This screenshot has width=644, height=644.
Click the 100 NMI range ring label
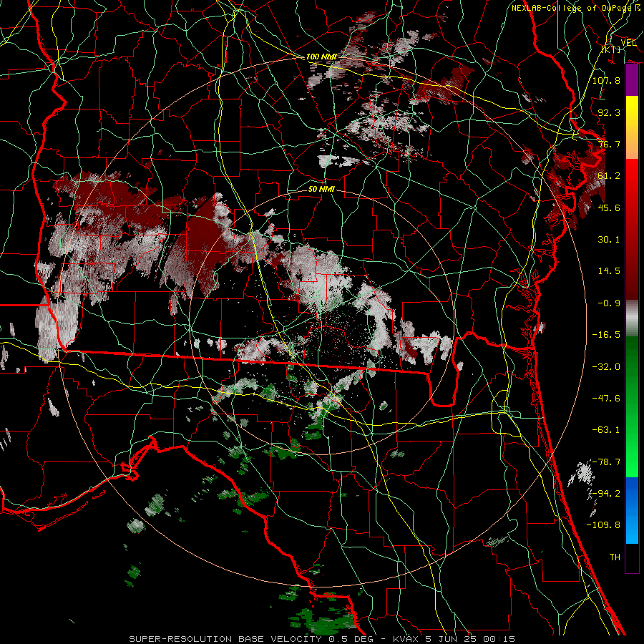coord(321,57)
